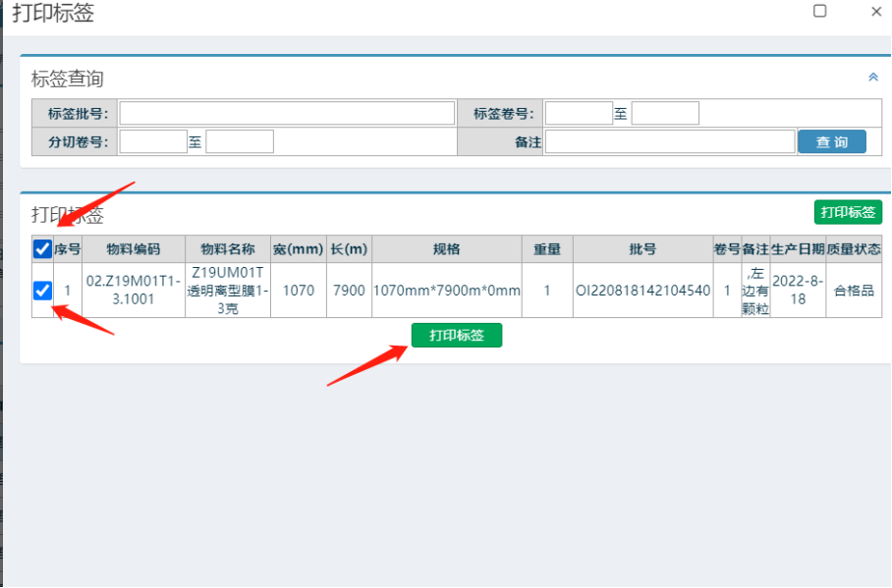
Task: Click the 合格品 quality status cell
Action: [853, 291]
